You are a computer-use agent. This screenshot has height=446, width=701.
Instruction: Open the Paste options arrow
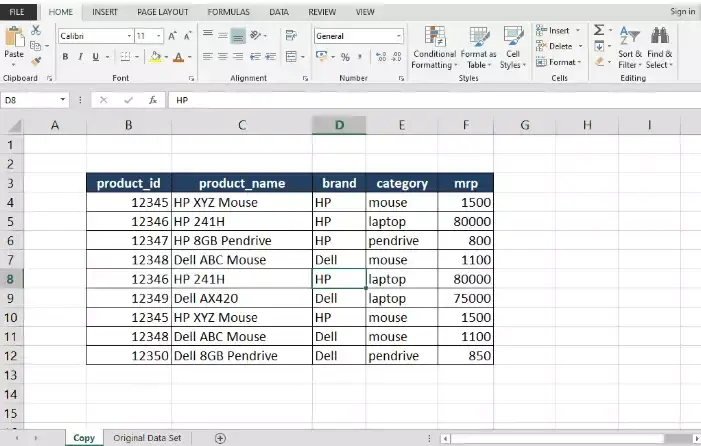[x=14, y=65]
